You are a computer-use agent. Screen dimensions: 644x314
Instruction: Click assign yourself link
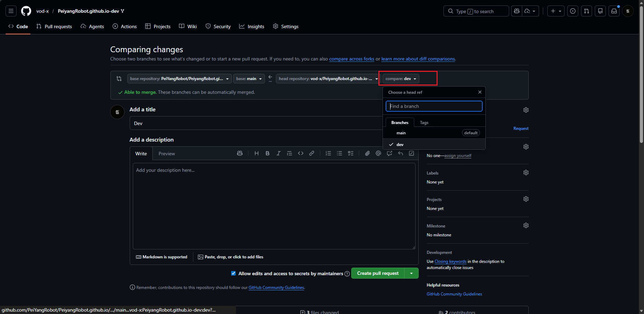[x=458, y=156]
